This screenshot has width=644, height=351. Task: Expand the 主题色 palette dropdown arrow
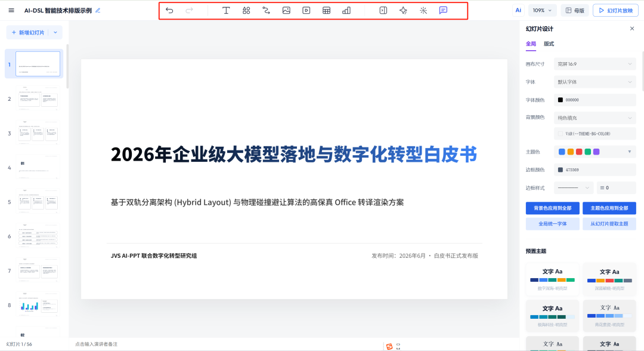[x=629, y=152]
